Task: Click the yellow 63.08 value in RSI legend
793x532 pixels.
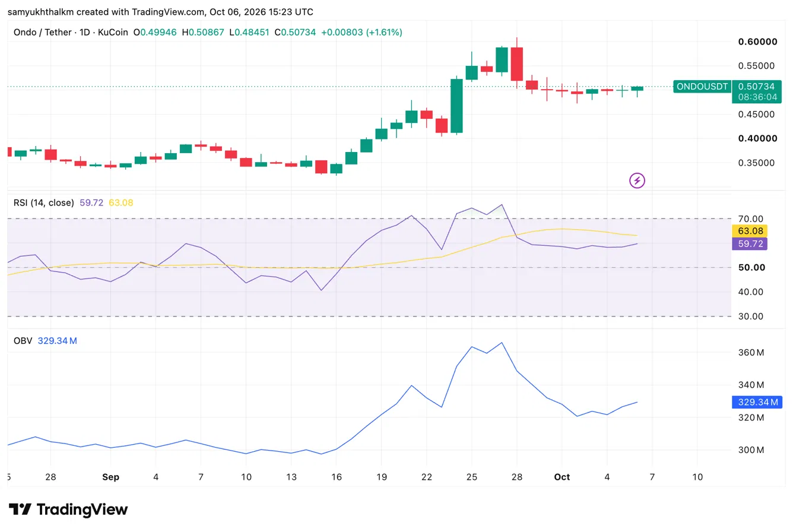Action: point(121,202)
